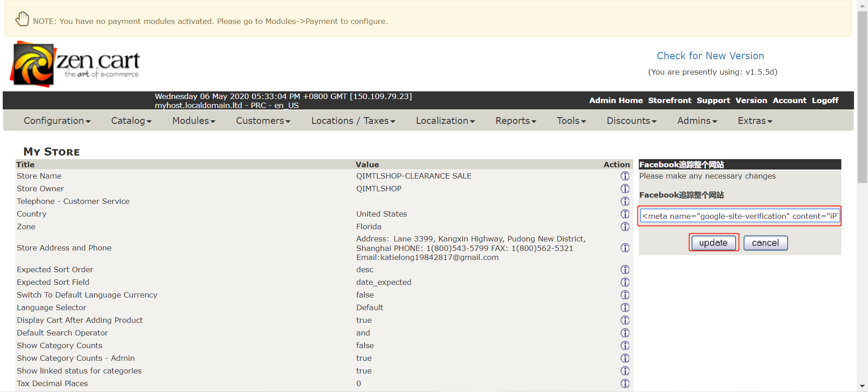868x392 pixels.
Task: Click info icon for Expected Sort Order
Action: tap(625, 269)
